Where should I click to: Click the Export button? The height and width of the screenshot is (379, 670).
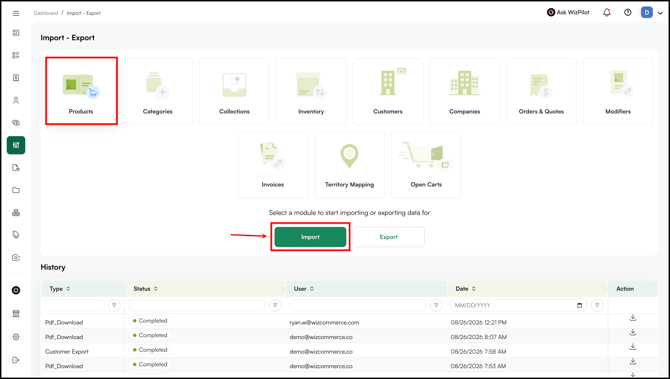tap(388, 237)
